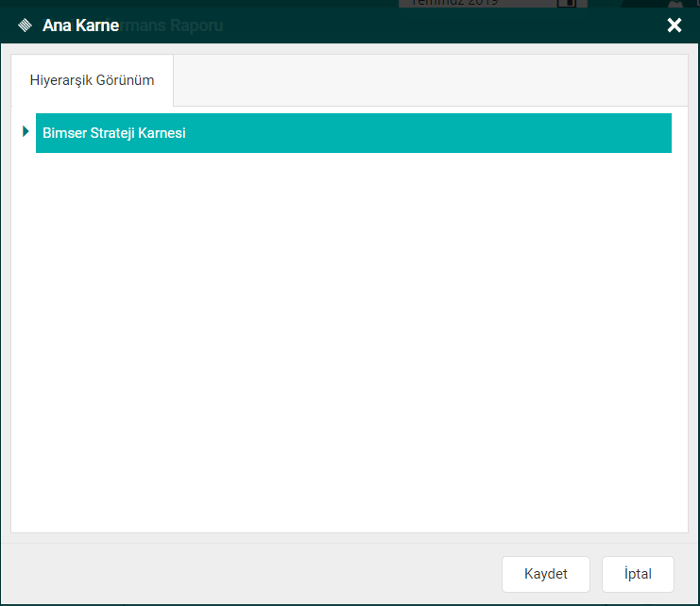Viewport: 700px width, 606px height.
Task: Close the Ana Karne dialog
Action: click(674, 25)
